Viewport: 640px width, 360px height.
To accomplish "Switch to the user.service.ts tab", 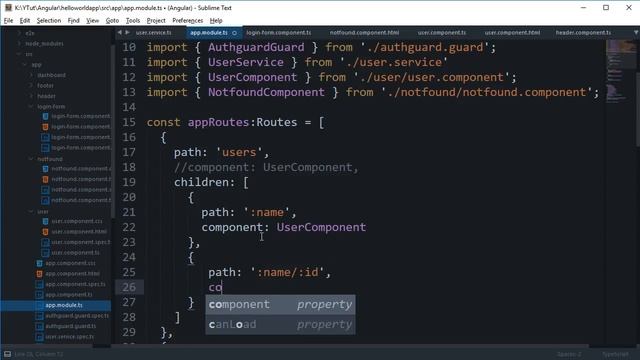I will [153, 32].
